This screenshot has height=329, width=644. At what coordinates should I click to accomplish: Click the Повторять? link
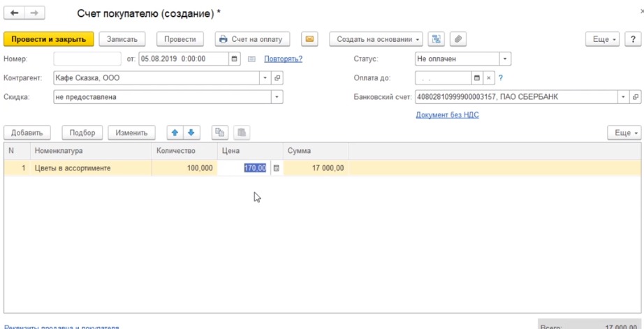click(283, 59)
